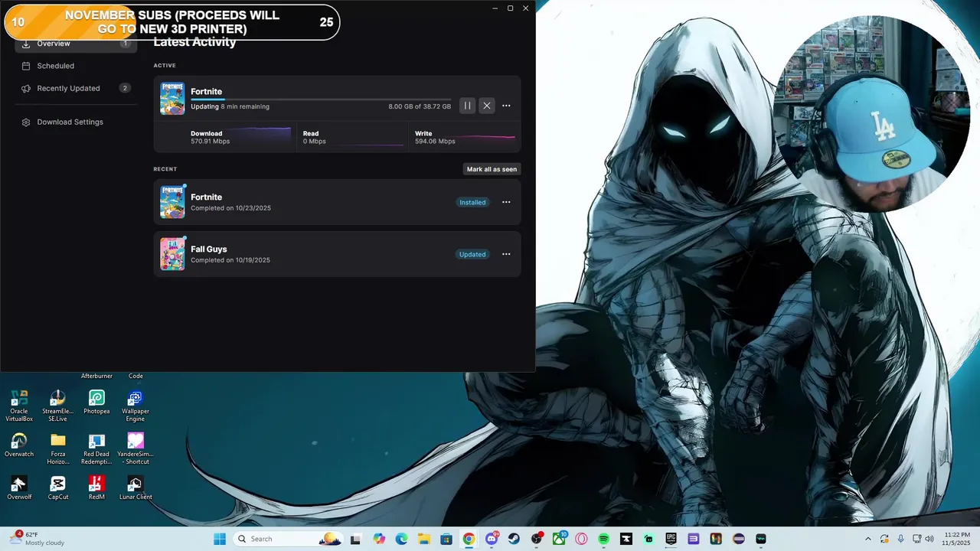Open the weather widget showing 62°F
This screenshot has width=980, height=551.
pyautogui.click(x=38, y=539)
